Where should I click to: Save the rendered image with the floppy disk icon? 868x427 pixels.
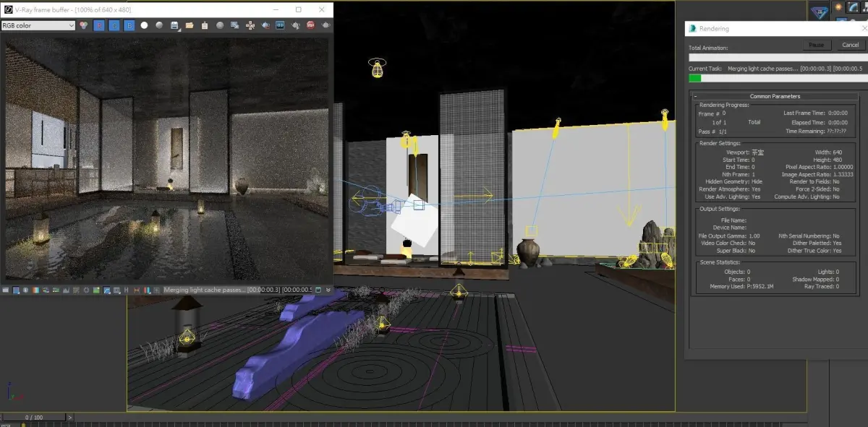[174, 25]
